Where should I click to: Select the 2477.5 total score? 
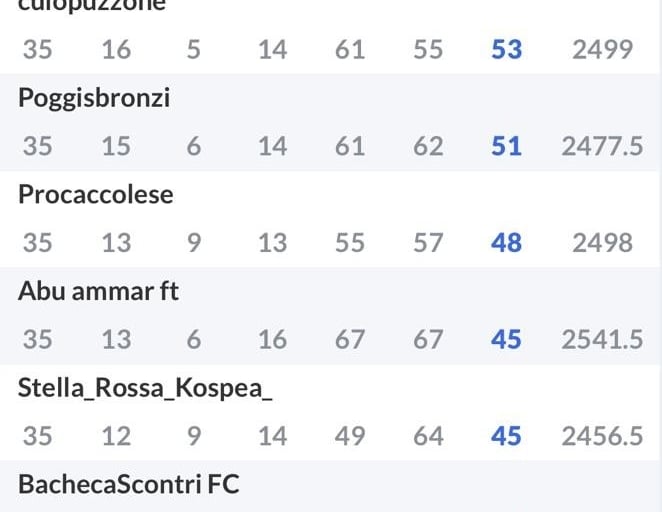(602, 146)
